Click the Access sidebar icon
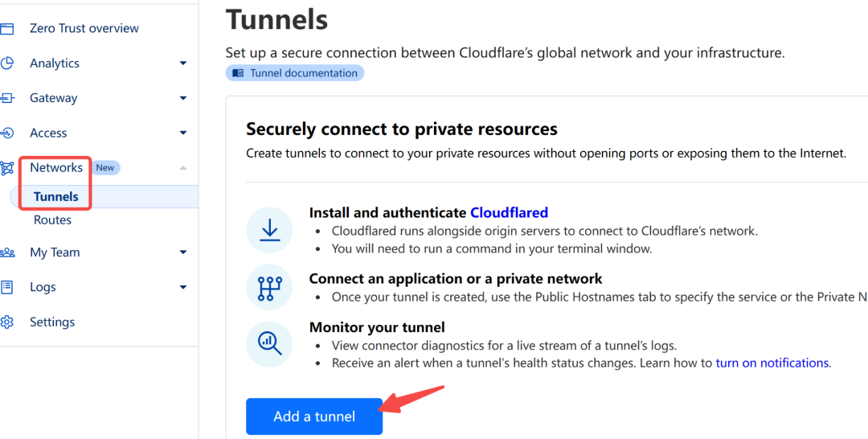This screenshot has height=439, width=868. tap(7, 133)
